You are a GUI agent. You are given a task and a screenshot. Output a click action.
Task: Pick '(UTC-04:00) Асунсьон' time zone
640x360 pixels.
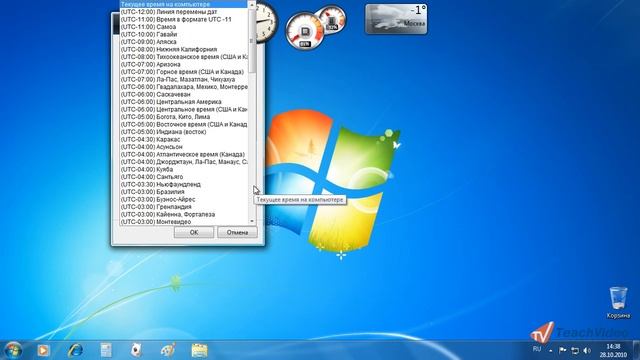[x=184, y=147]
